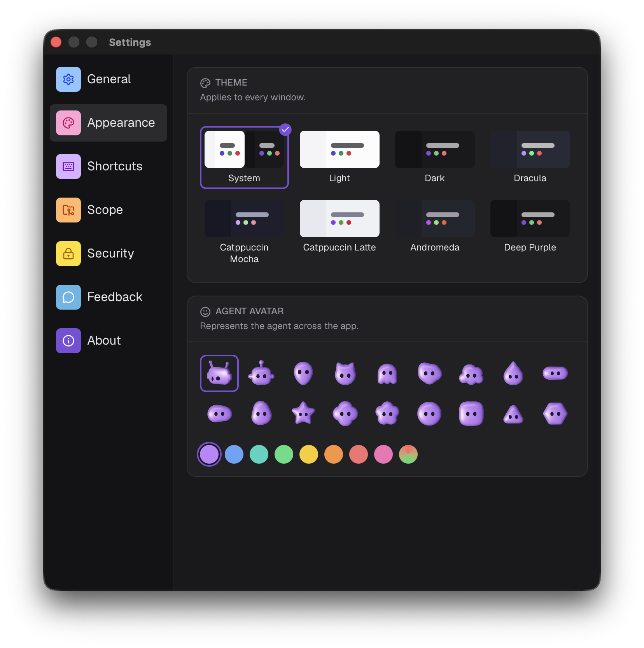644x648 pixels.
Task: Select the four-lobed clover avatar
Action: pos(345,414)
